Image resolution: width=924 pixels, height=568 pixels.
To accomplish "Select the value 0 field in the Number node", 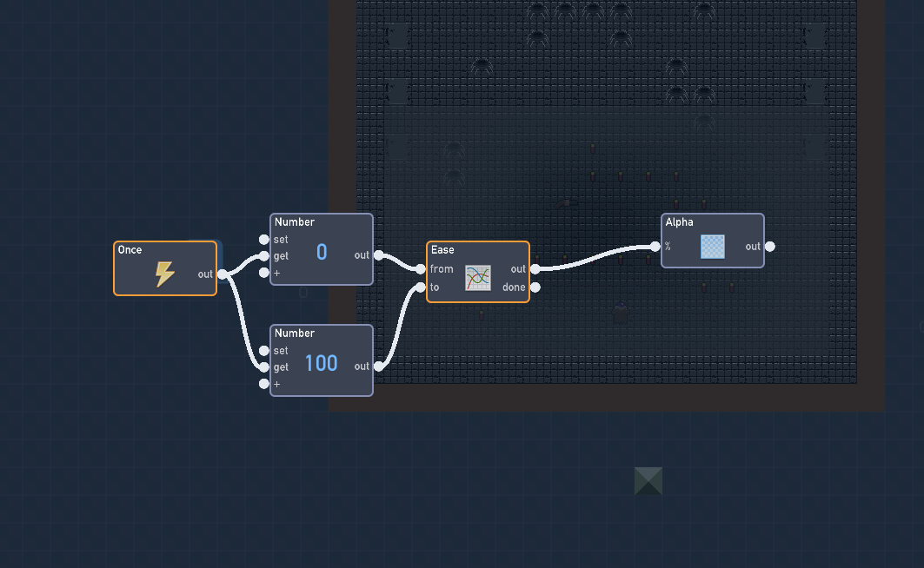I will pos(322,250).
